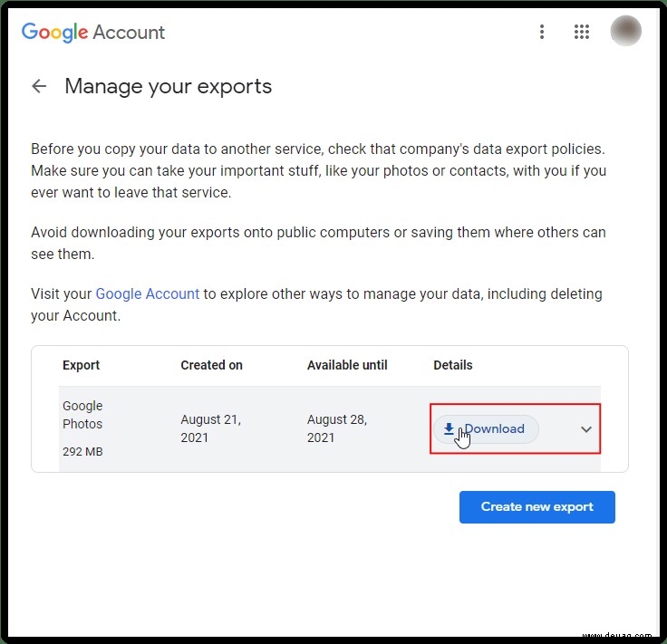
Task: Open the account profile avatar
Action: tap(625, 31)
